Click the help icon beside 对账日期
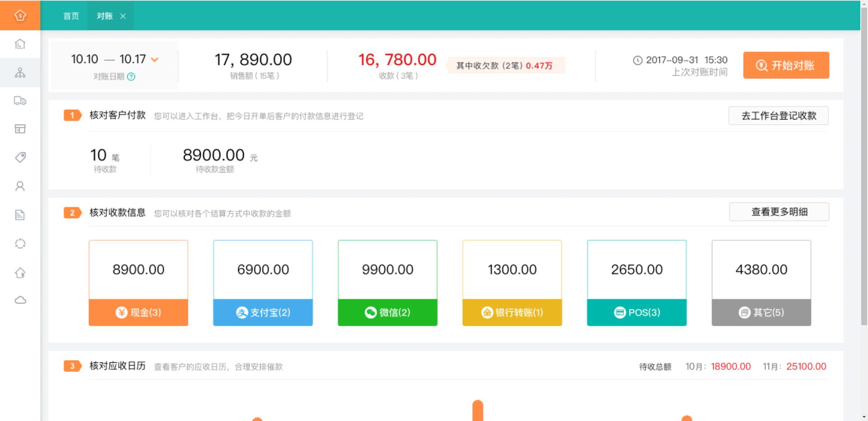This screenshot has height=421, width=868. pyautogui.click(x=131, y=77)
